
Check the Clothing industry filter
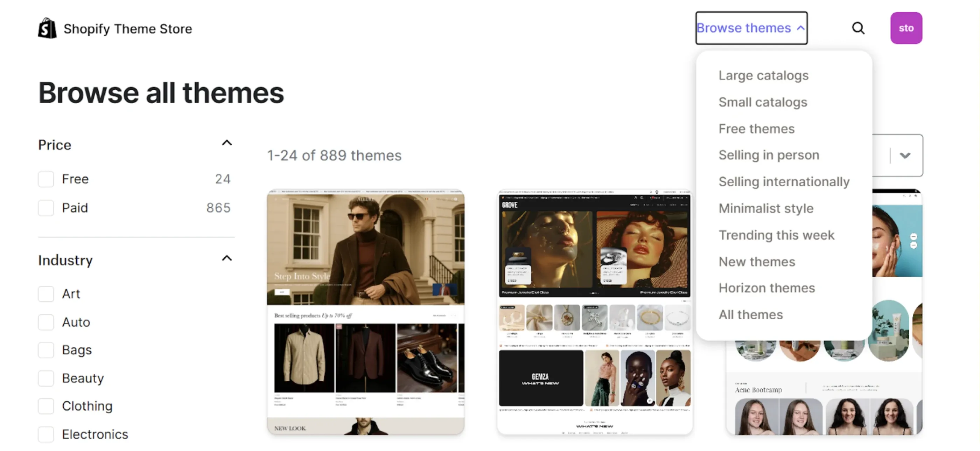pyautogui.click(x=45, y=406)
